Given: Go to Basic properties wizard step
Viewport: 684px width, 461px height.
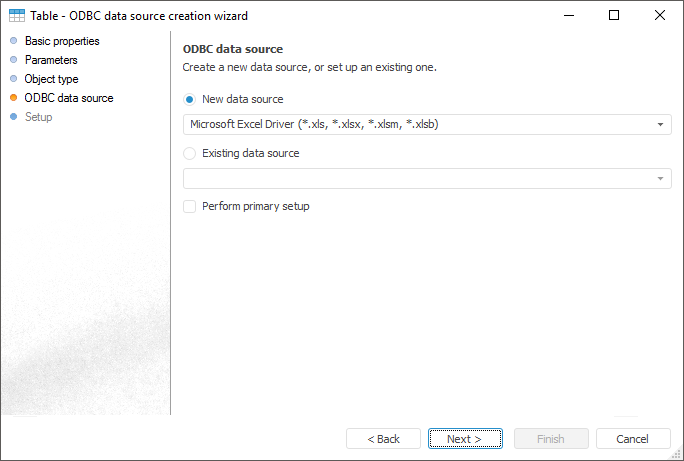Looking at the screenshot, I should pos(62,41).
